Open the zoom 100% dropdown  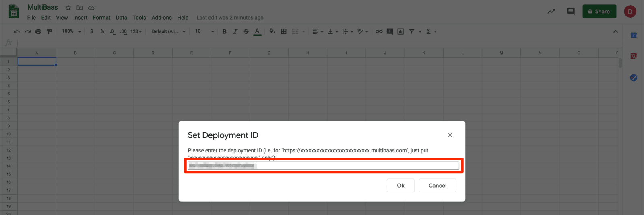click(72, 31)
